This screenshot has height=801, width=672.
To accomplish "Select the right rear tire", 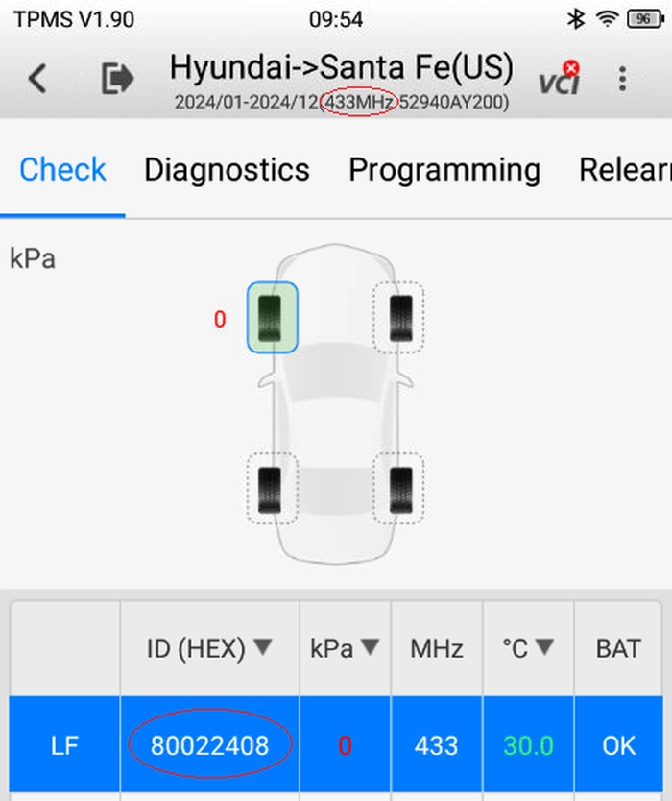I will 398,488.
